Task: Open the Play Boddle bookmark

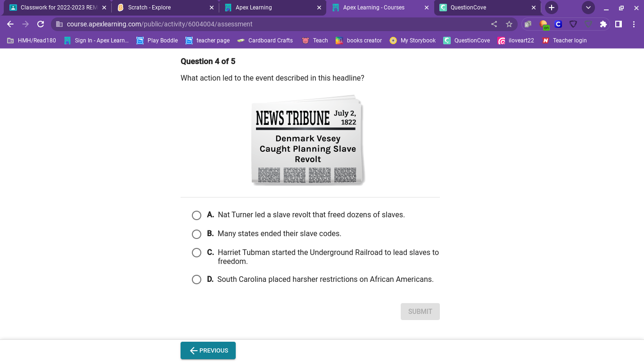Action: [157, 41]
